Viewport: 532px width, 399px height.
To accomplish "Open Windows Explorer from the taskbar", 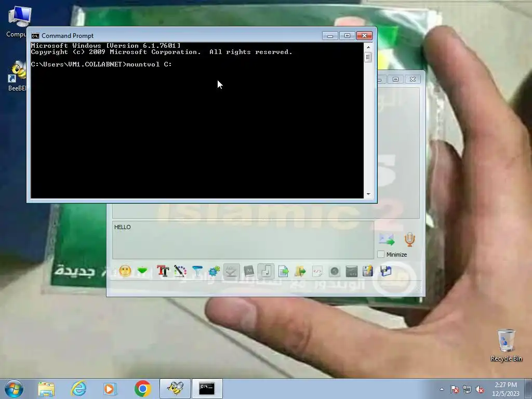I will coord(46,389).
